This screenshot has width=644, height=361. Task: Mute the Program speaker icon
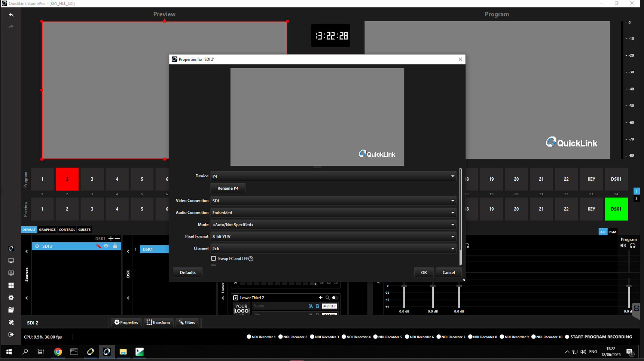coord(623,246)
